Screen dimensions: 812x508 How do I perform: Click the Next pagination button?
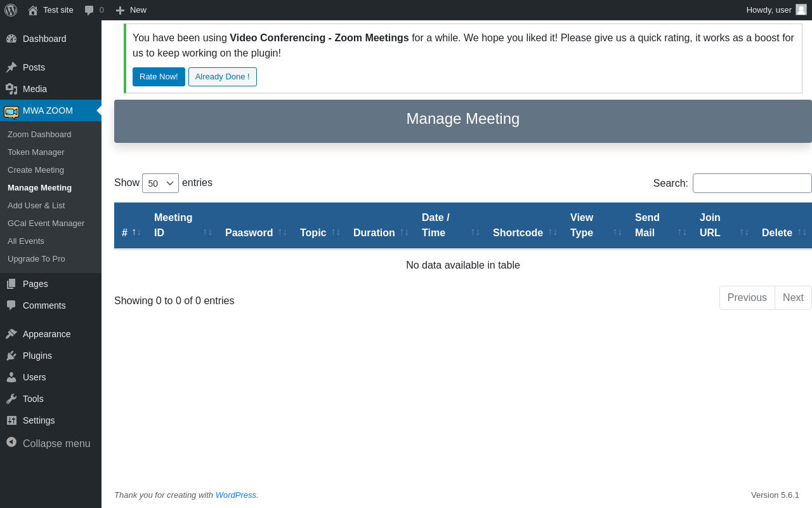pyautogui.click(x=793, y=298)
